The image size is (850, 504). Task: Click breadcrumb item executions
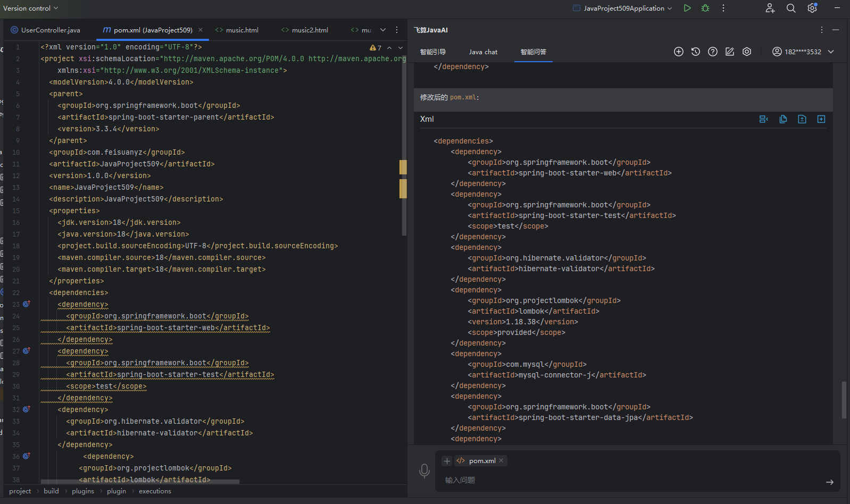(155, 491)
